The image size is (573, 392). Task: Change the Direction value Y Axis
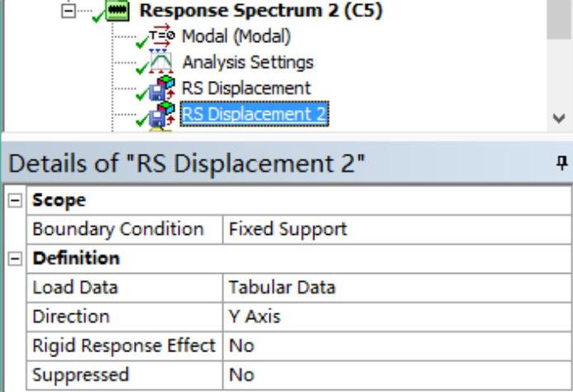point(251,317)
